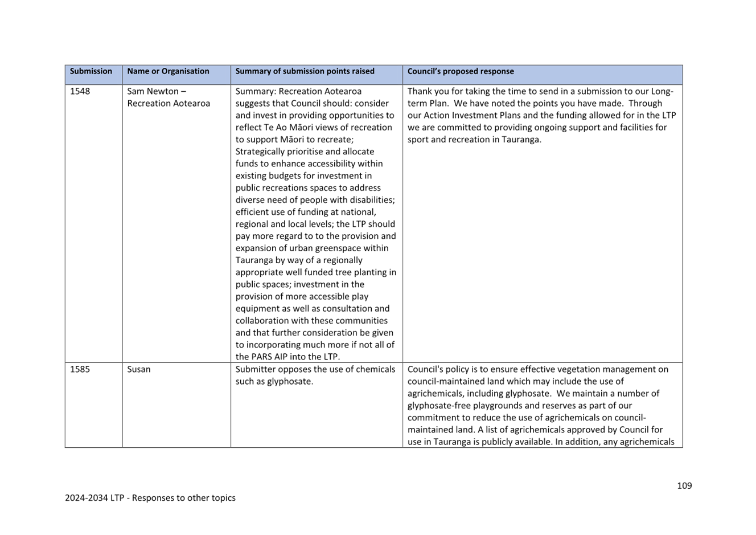Click line 'Summary: Recreation Aotearoa'
Image resolution: width=756 pixels, height=535 pixels.
[x=298, y=91]
